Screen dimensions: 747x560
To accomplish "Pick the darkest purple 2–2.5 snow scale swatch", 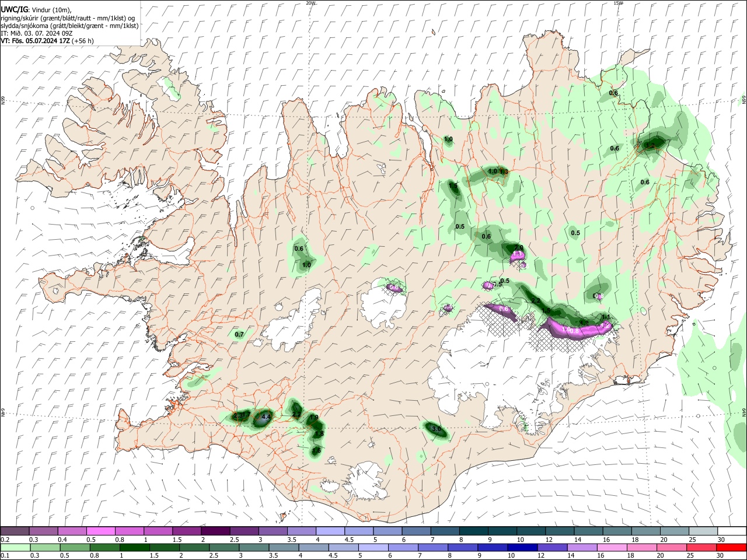I will (215, 531).
